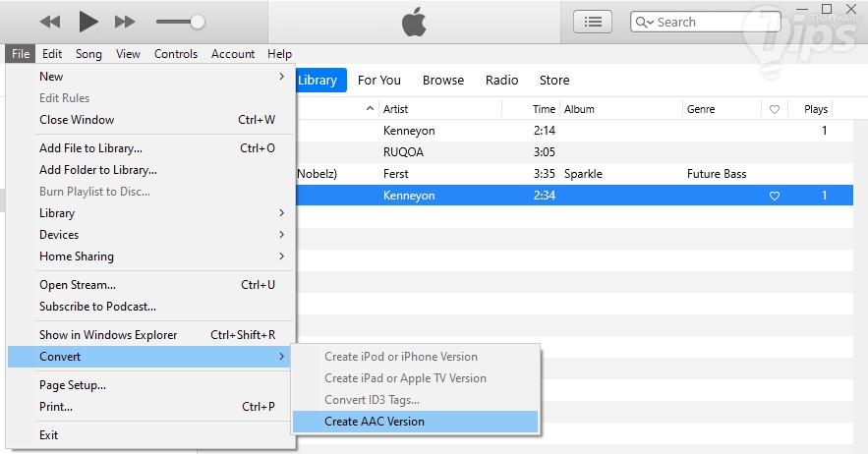This screenshot has width=868, height=454.
Task: Close the iTunes window
Action: 852,9
